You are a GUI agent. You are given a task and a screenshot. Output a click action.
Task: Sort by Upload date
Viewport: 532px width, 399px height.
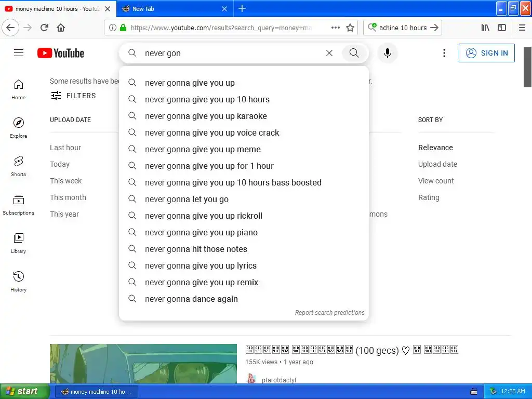click(x=437, y=164)
